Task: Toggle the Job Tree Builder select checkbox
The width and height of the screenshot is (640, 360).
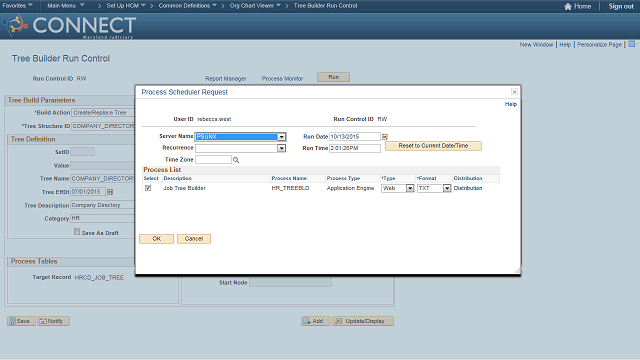Action: tap(148, 188)
